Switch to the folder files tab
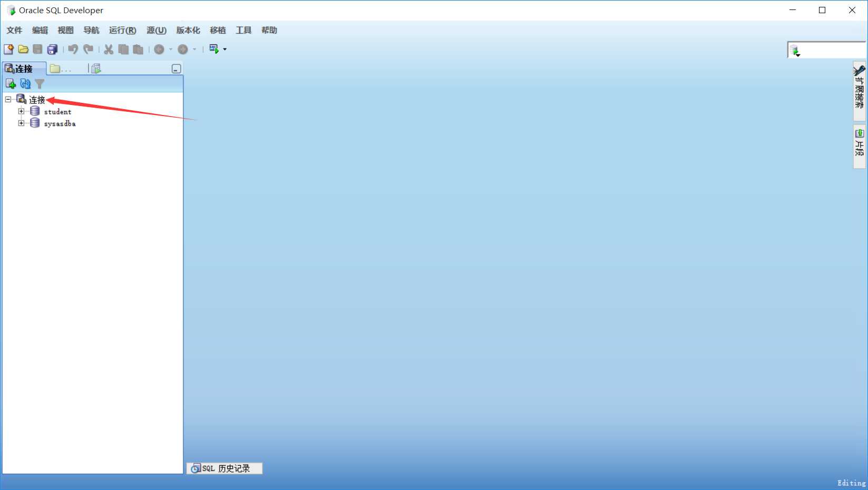 [61, 69]
